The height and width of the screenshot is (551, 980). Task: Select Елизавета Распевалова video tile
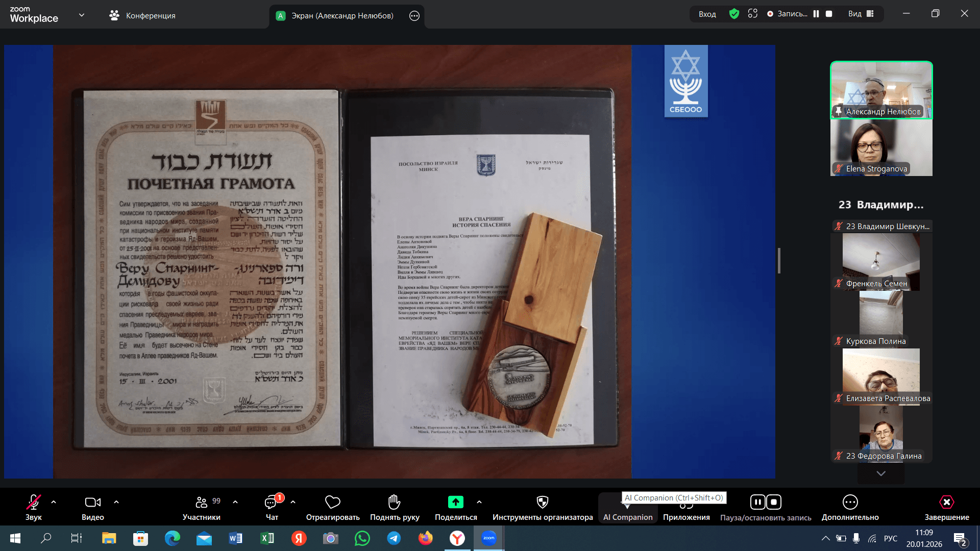tap(881, 377)
